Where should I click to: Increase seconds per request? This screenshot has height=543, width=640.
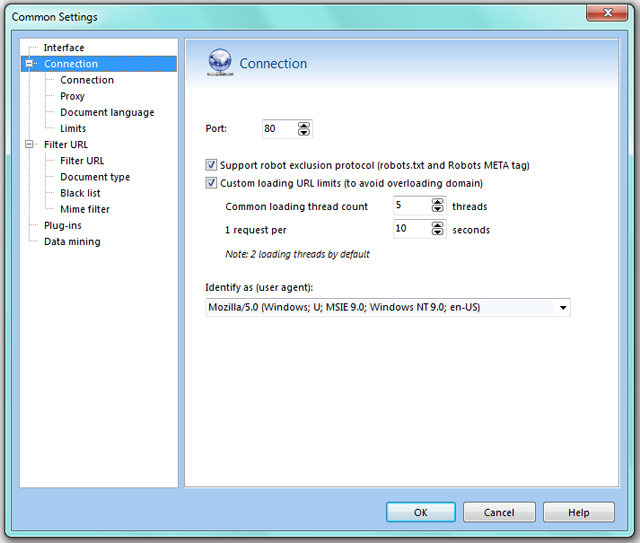pos(438,225)
